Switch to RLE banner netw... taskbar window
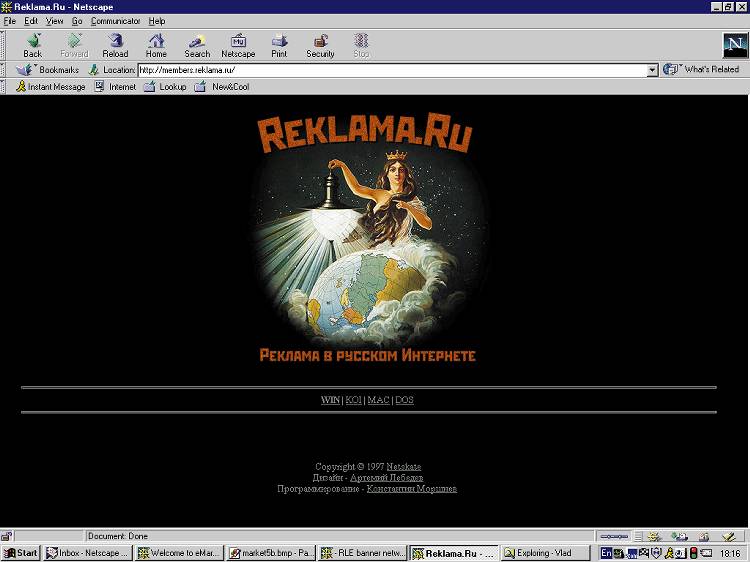 tap(363, 553)
